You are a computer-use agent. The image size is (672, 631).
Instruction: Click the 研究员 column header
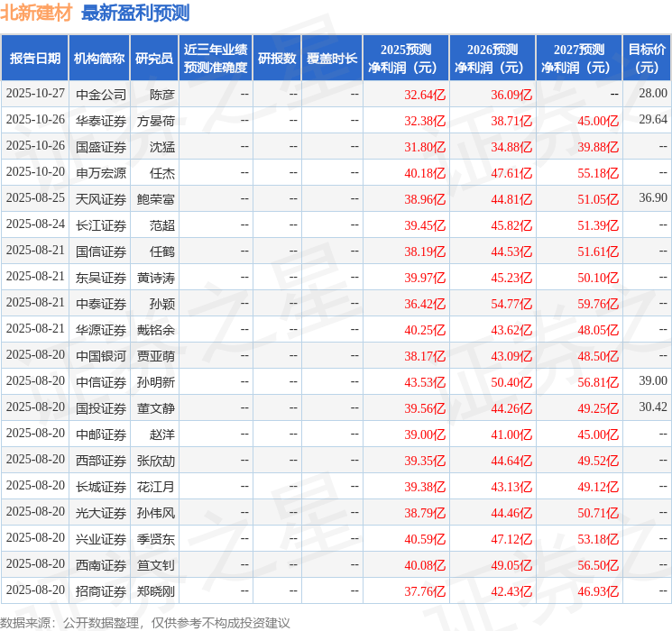[154, 58]
